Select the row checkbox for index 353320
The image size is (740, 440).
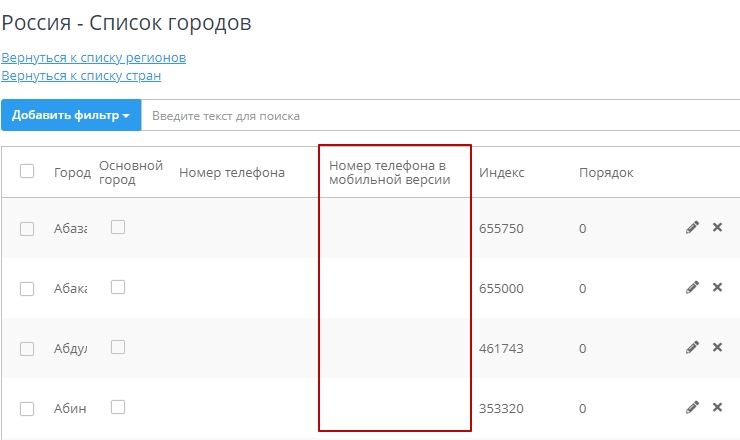(x=27, y=409)
